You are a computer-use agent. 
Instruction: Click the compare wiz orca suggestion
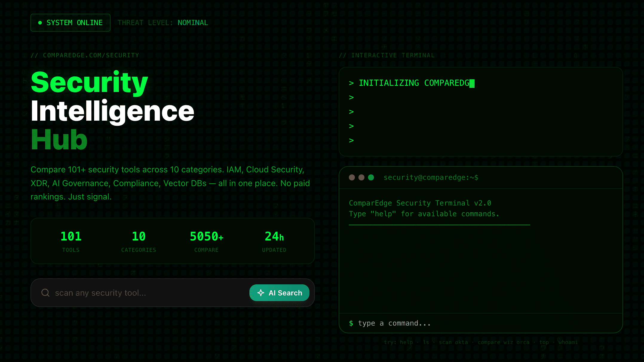[x=504, y=342]
